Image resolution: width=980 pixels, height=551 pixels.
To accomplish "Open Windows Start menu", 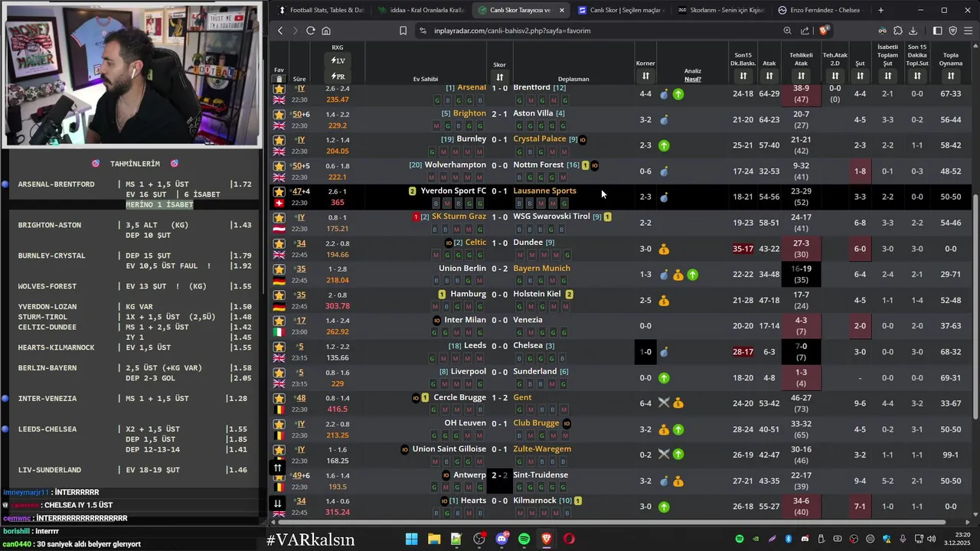I will click(x=411, y=539).
